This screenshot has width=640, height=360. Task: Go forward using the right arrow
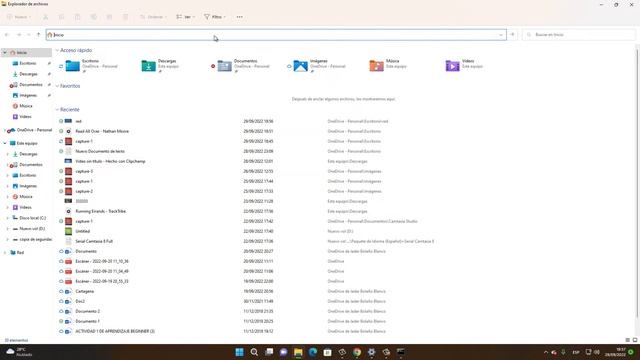point(19,35)
